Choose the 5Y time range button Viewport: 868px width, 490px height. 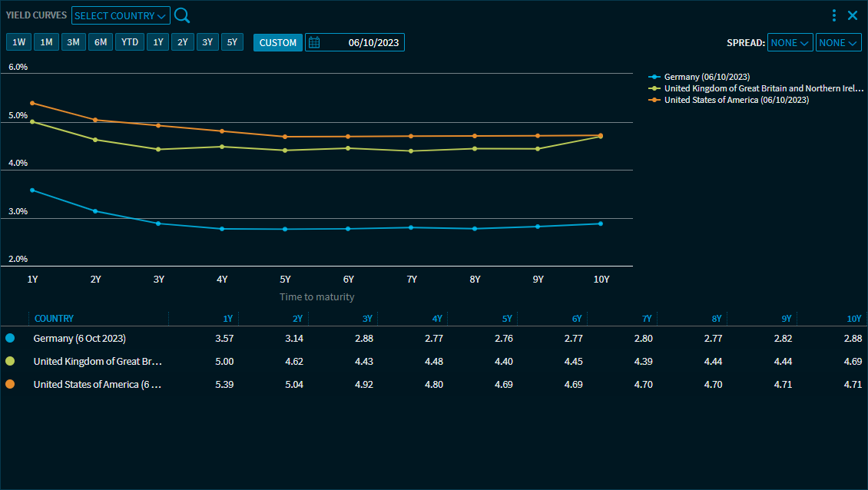pos(232,42)
